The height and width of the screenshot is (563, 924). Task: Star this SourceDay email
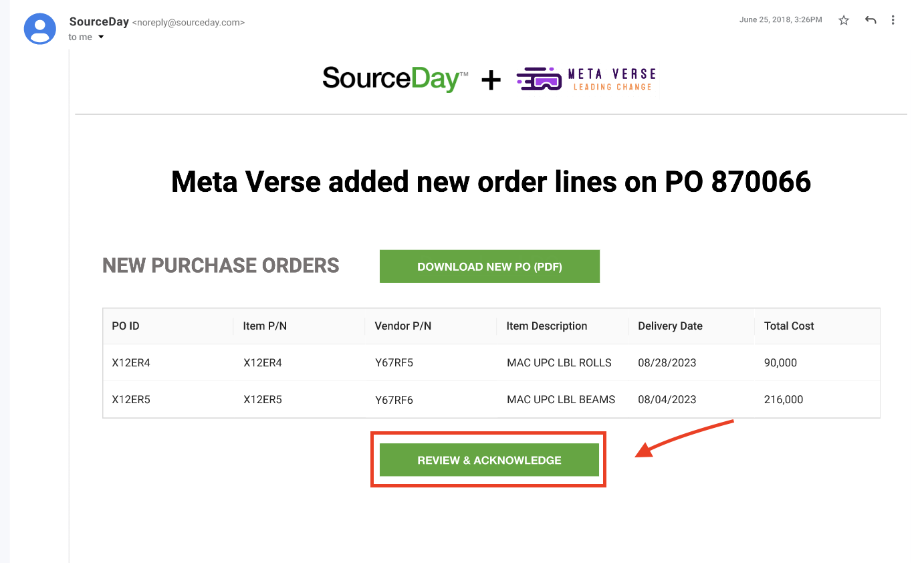tap(844, 20)
